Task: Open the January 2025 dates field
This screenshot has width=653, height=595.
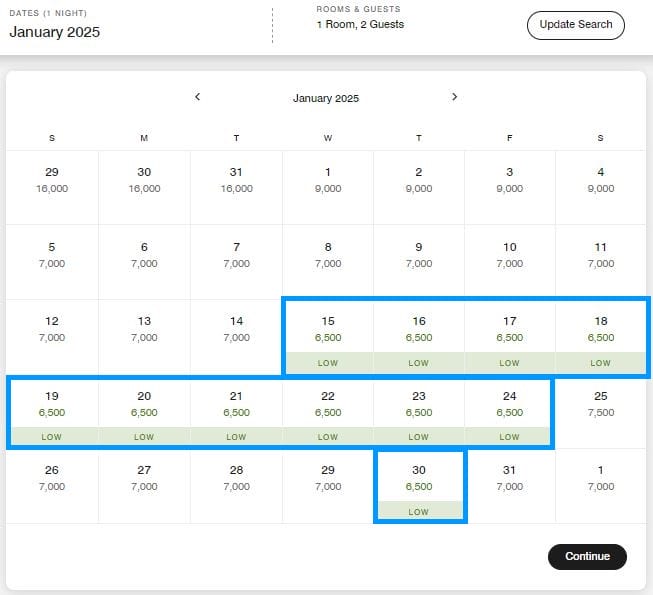Action: coord(55,25)
